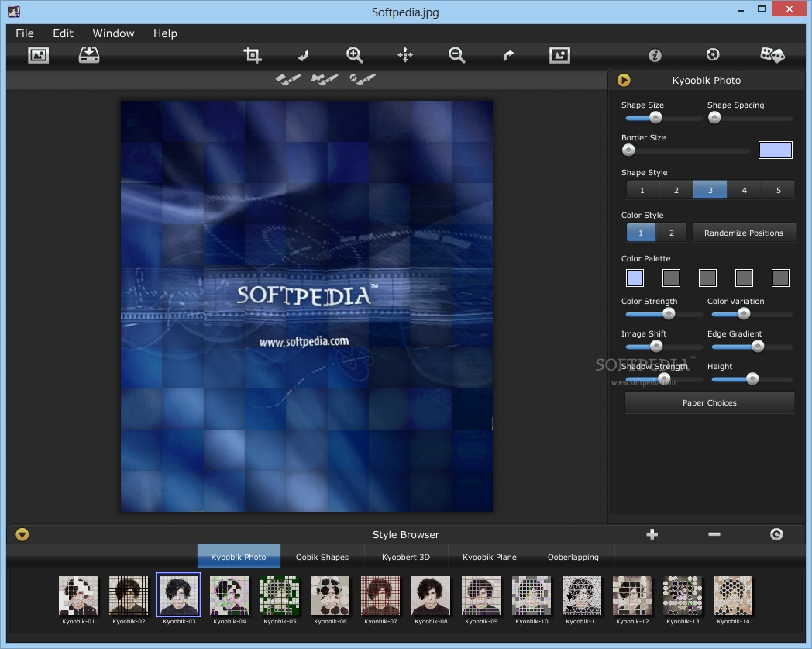Open the Edit menu
This screenshot has width=812, height=649.
click(64, 33)
